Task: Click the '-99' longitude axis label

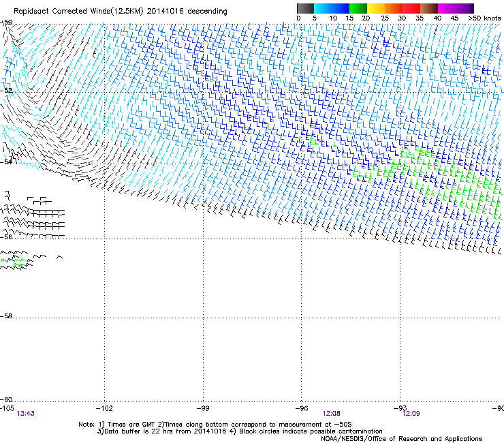Action: (203, 408)
